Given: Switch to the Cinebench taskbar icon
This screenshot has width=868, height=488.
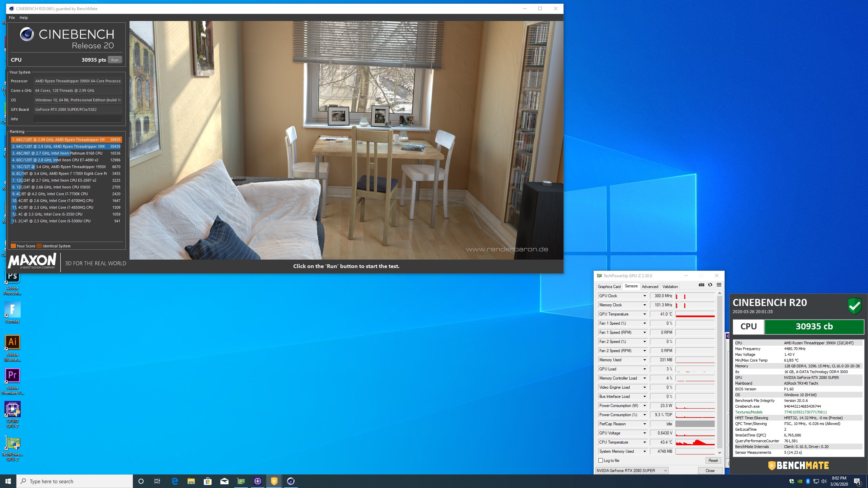Looking at the screenshot, I should pyautogui.click(x=291, y=481).
